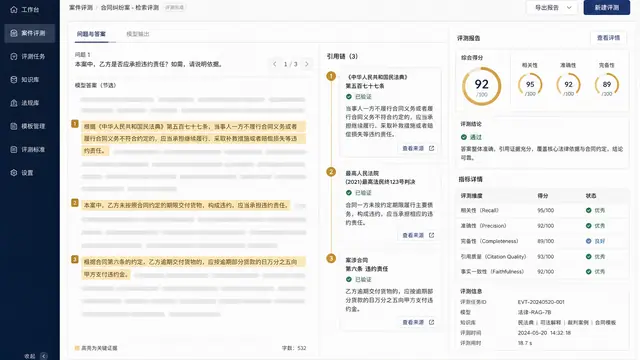
Task: Select 知识库 in the sidebar menu
Action: (30, 80)
